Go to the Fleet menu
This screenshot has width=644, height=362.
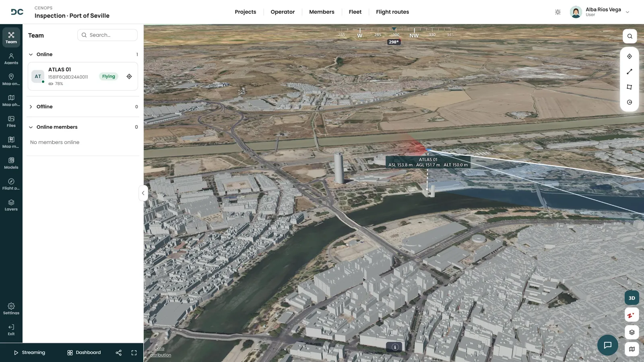coord(355,12)
